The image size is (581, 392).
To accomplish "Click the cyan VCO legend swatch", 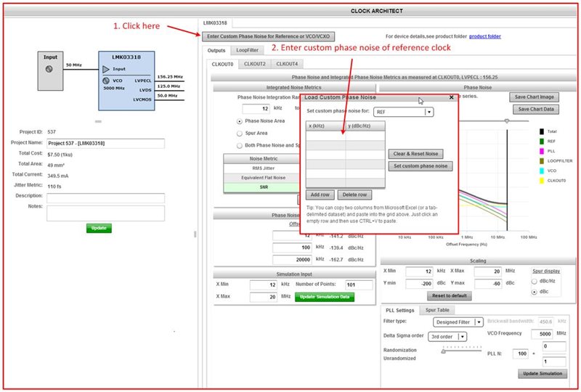I will pyautogui.click(x=542, y=171).
